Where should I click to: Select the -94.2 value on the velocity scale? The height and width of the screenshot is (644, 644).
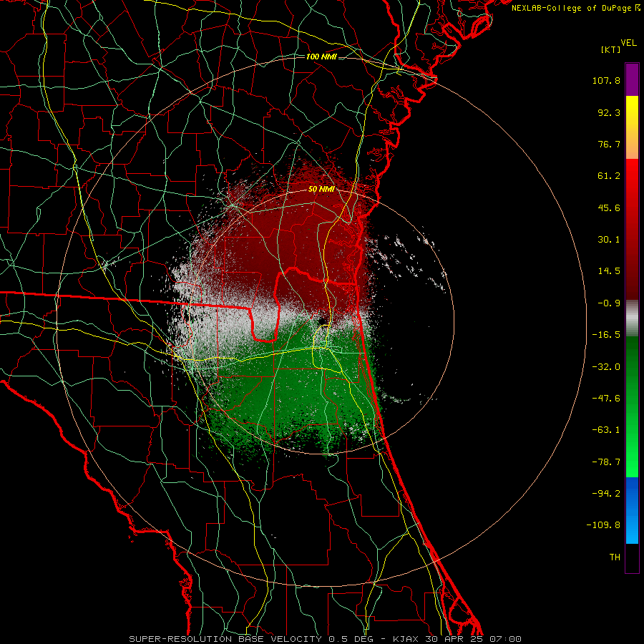point(606,494)
